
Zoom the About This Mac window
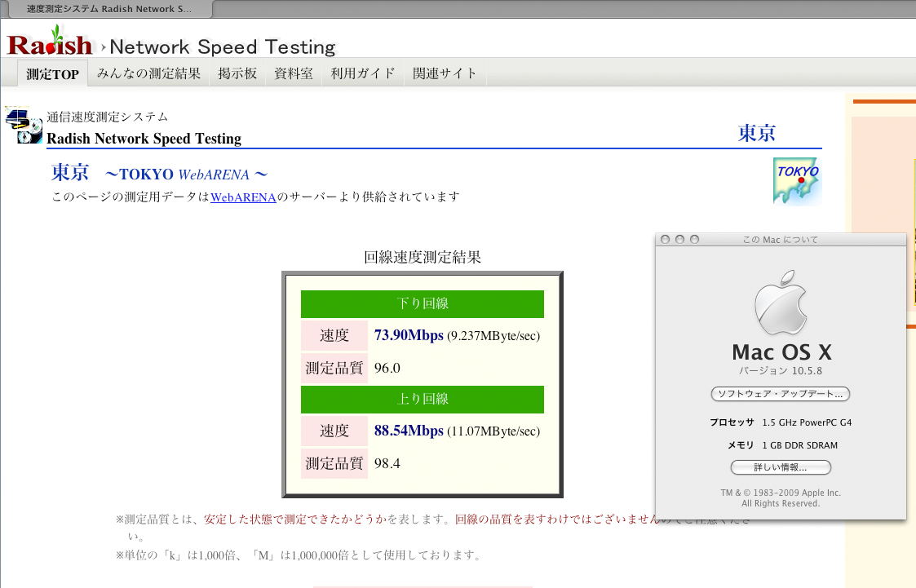pos(695,240)
